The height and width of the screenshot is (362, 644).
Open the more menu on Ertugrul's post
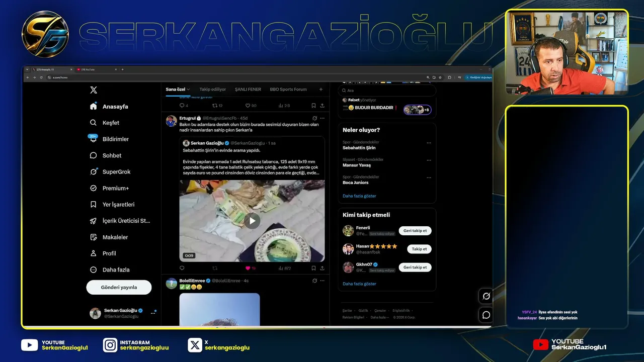click(322, 118)
